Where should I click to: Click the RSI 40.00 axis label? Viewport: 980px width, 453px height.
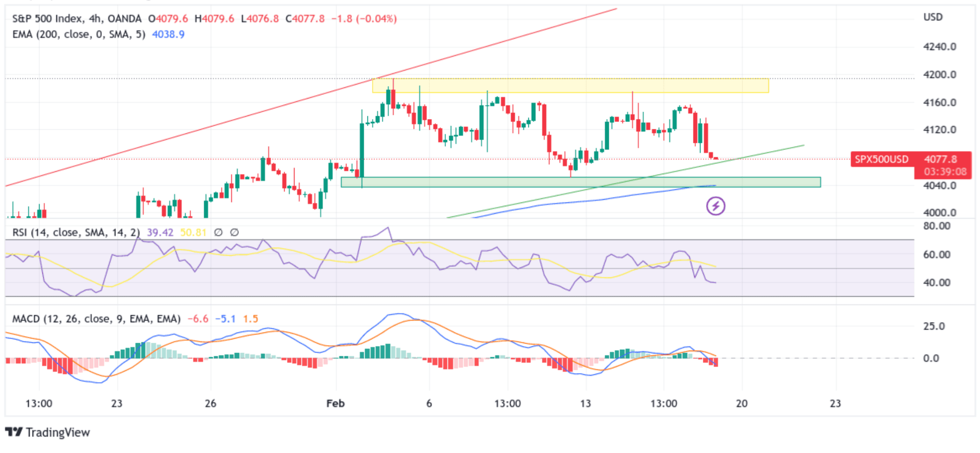pos(937,282)
